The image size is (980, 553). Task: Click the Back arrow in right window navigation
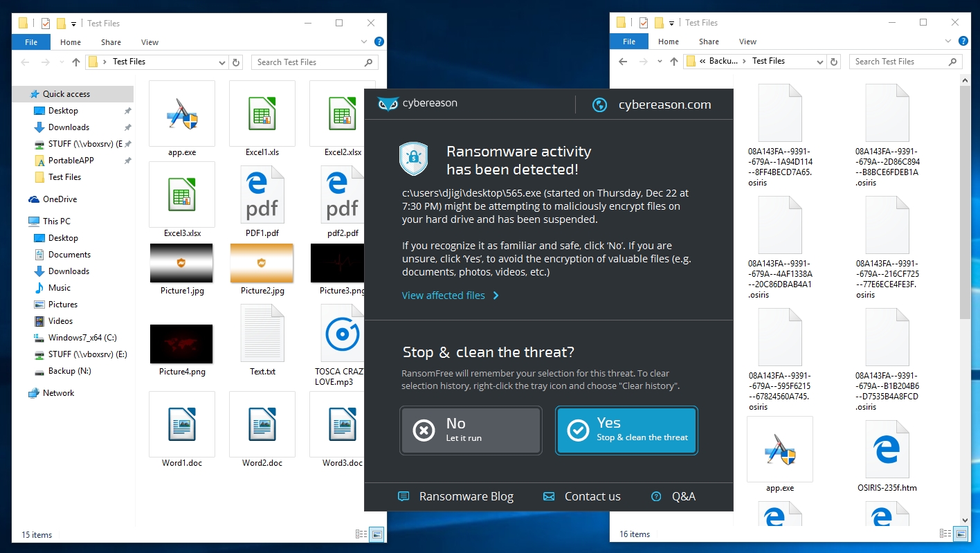pos(623,62)
